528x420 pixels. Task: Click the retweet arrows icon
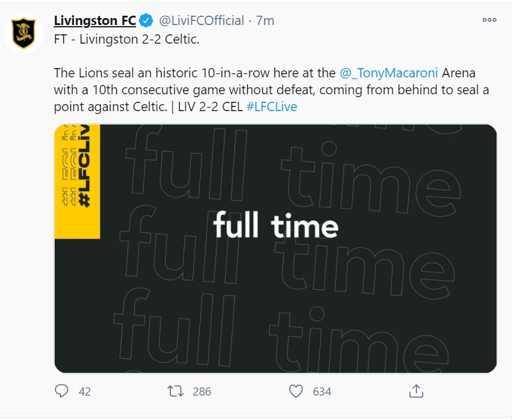pos(176,391)
